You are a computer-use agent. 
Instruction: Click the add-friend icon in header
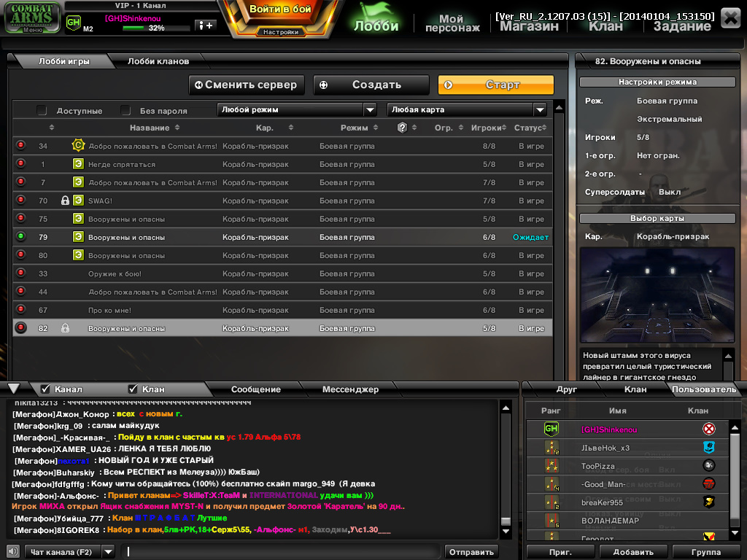click(206, 26)
